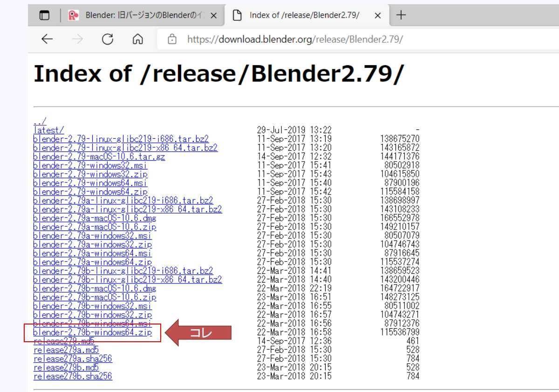Download blender-2.79-windows64.zip
The height and width of the screenshot is (392, 559).
(x=90, y=192)
